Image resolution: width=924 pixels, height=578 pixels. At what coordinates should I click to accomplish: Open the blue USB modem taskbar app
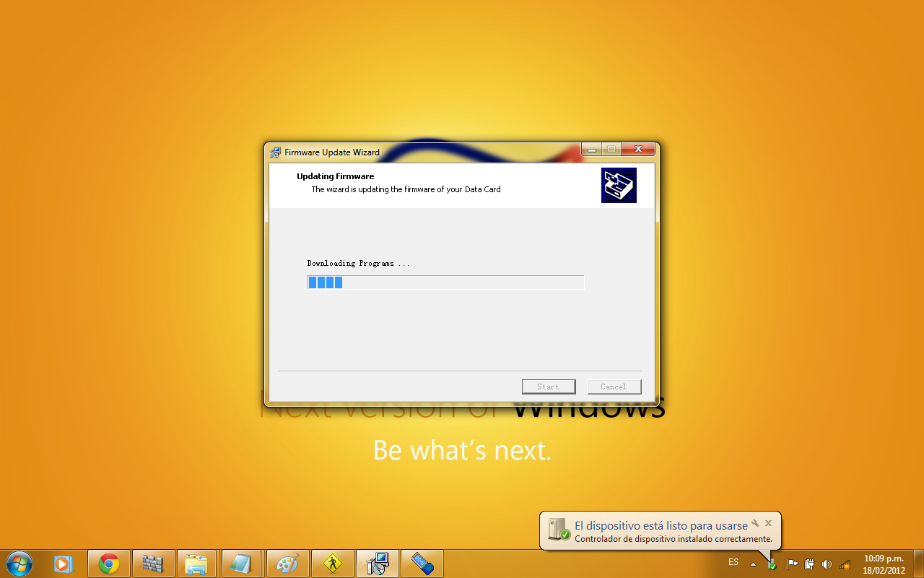pyautogui.click(x=422, y=564)
